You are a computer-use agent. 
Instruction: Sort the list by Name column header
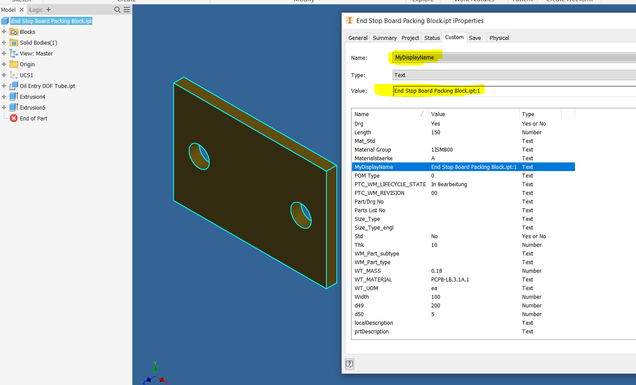point(390,114)
